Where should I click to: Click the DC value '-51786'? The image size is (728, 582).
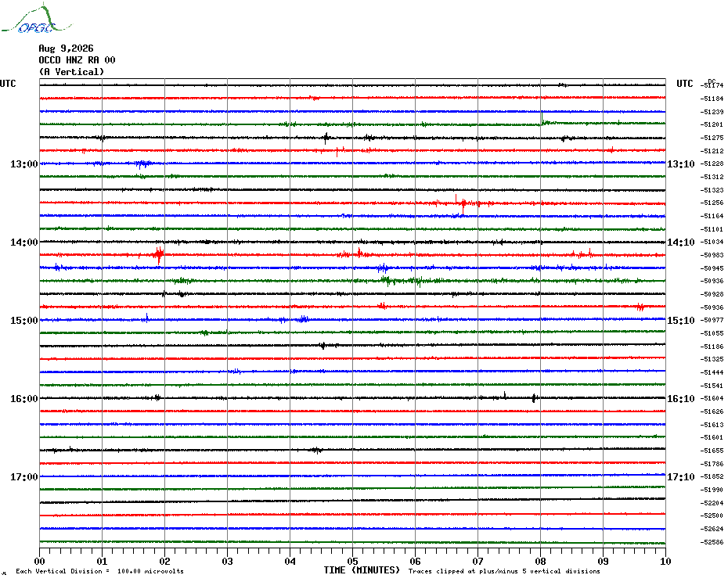click(x=712, y=464)
